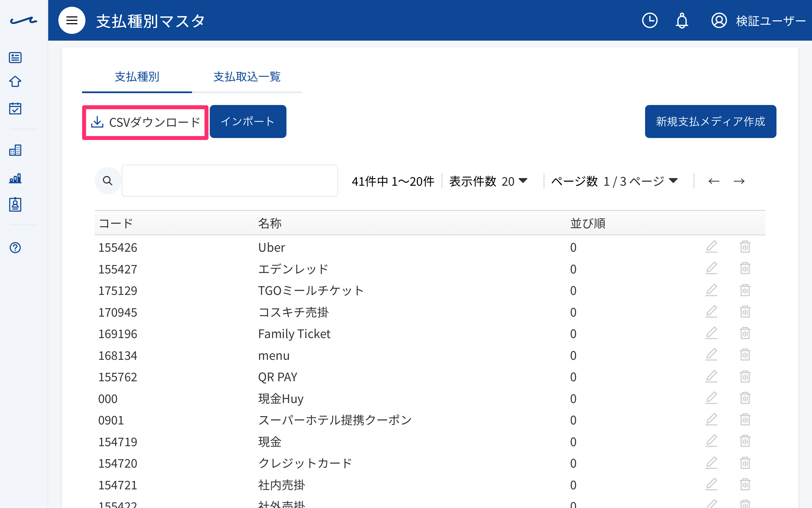Switch to the 支払種別 tab
The width and height of the screenshot is (812, 508).
[x=137, y=77]
